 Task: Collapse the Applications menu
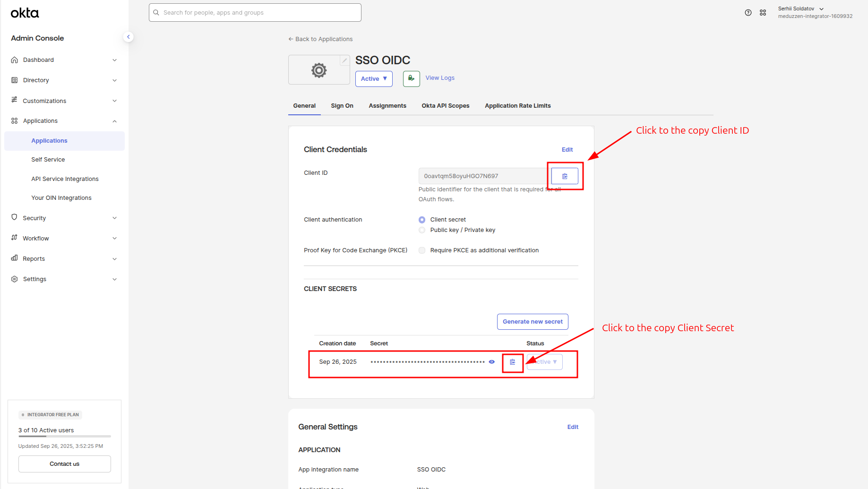tap(114, 121)
